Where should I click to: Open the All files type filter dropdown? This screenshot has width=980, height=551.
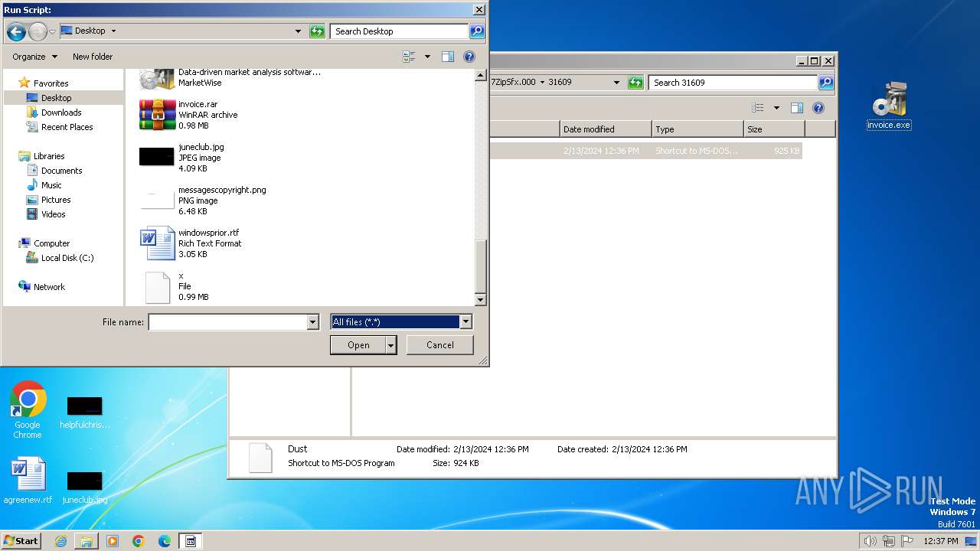(465, 322)
